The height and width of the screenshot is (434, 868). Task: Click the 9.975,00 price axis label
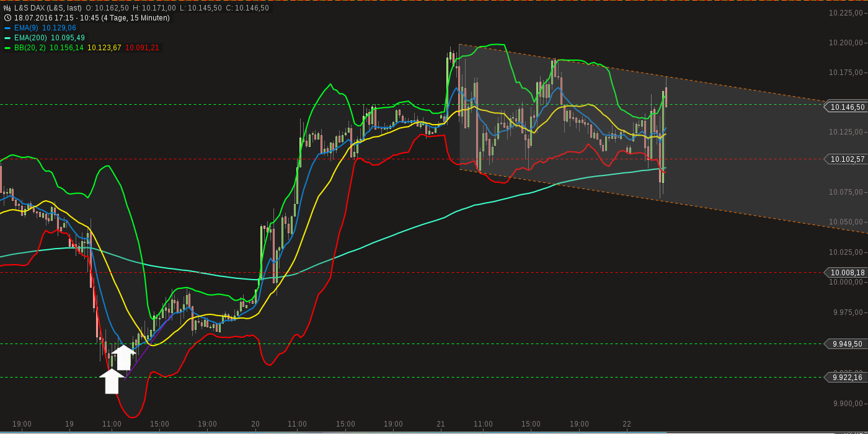coord(849,312)
